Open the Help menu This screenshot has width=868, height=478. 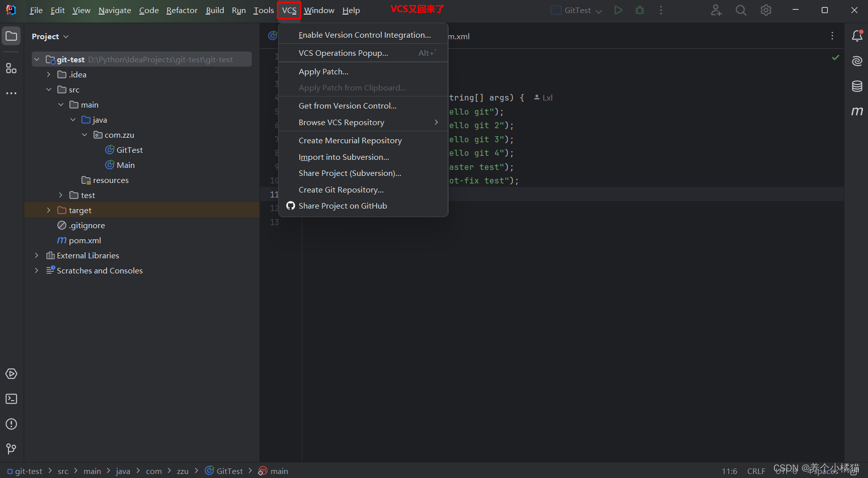click(x=351, y=10)
